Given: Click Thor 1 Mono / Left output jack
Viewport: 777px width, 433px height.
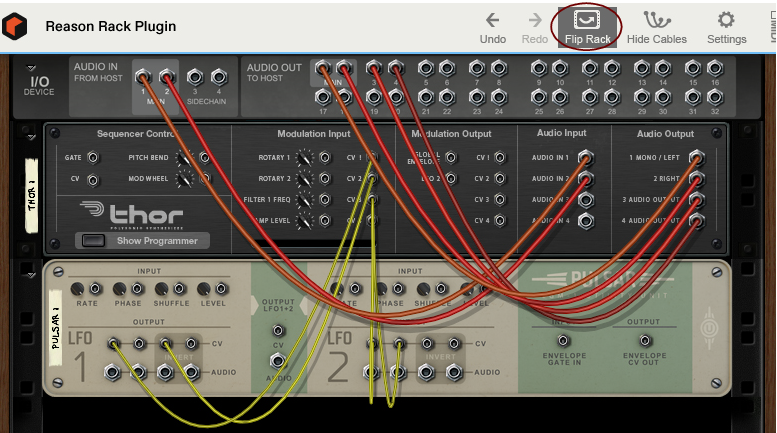Looking at the screenshot, I should tap(696, 158).
